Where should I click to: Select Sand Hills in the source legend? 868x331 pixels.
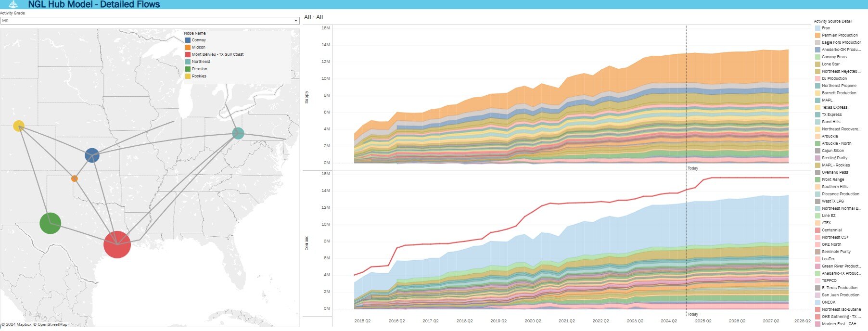click(x=831, y=122)
